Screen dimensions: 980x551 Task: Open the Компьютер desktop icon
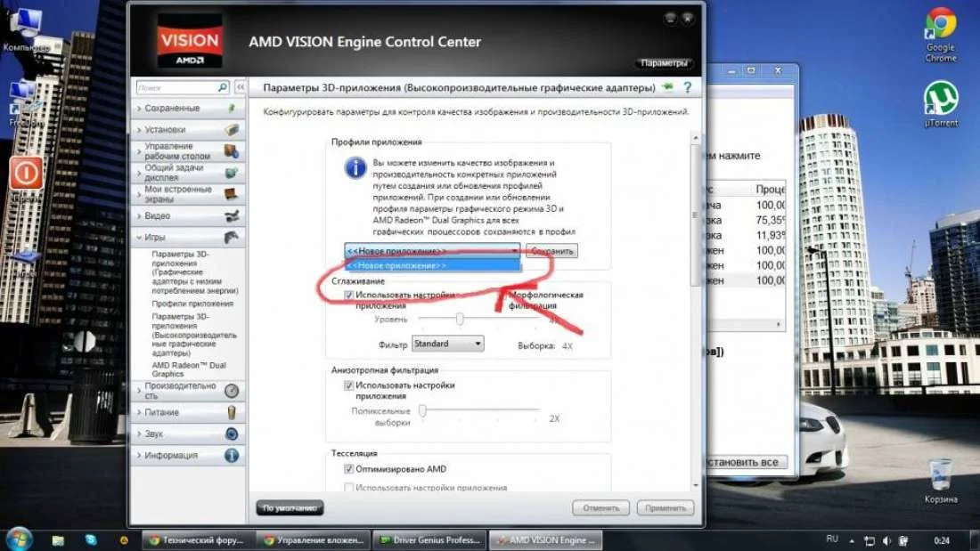coord(25,30)
